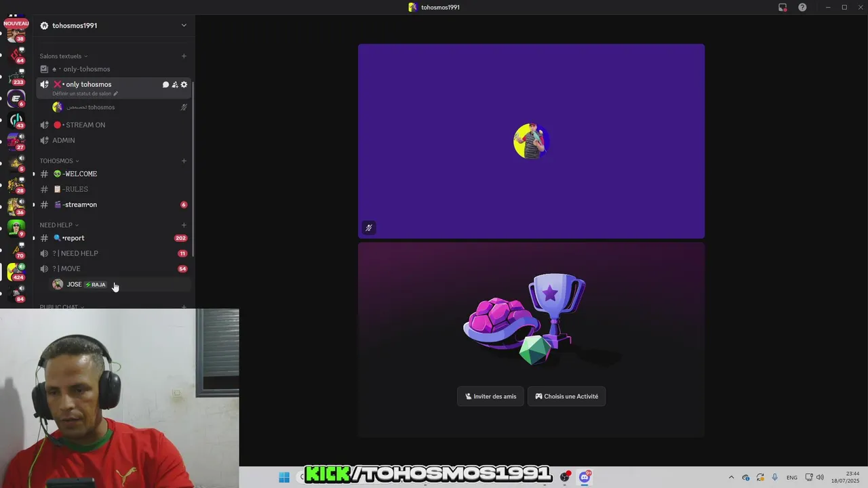Image resolution: width=868 pixels, height=488 pixels.
Task: Open the •report channel
Action: [114, 238]
